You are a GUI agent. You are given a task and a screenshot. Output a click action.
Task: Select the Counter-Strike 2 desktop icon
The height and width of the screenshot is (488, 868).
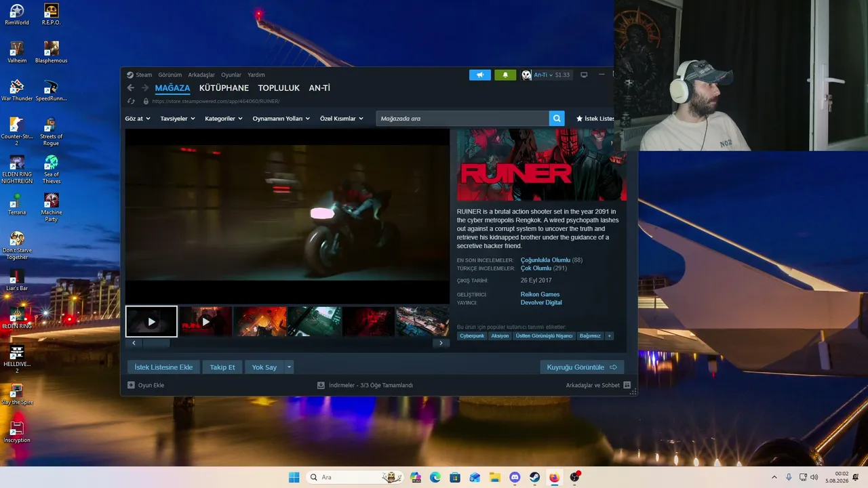coord(17,131)
